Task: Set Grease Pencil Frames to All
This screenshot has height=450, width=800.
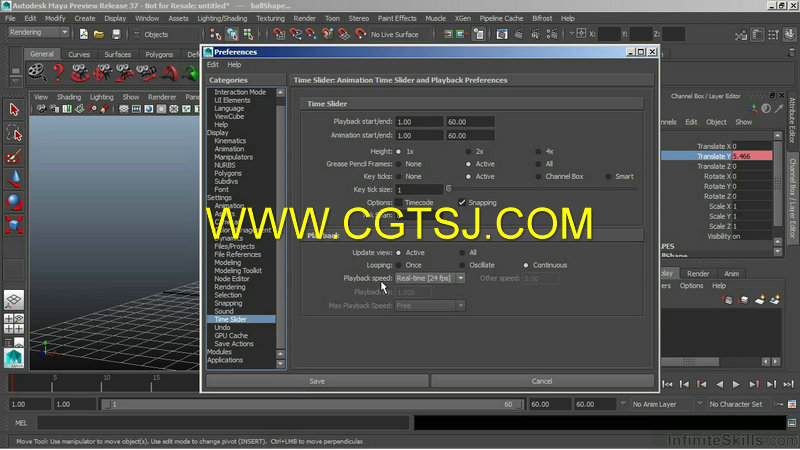Action: 538,164
